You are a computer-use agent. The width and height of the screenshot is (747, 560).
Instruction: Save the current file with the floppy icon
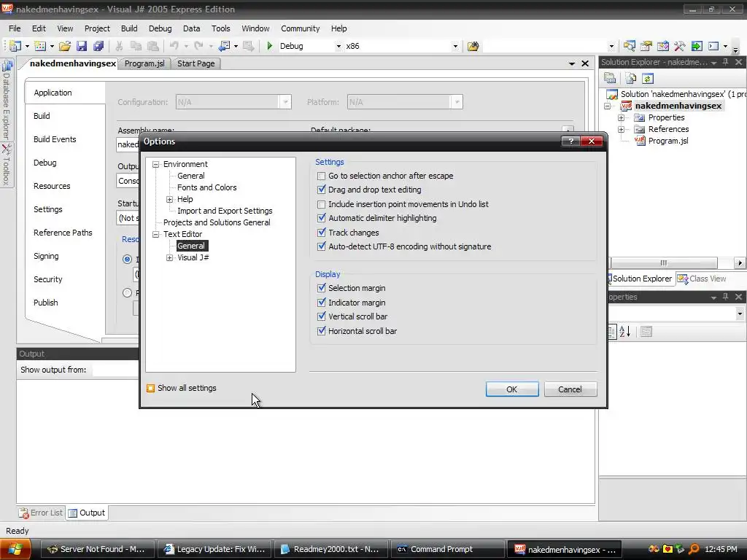click(82, 46)
